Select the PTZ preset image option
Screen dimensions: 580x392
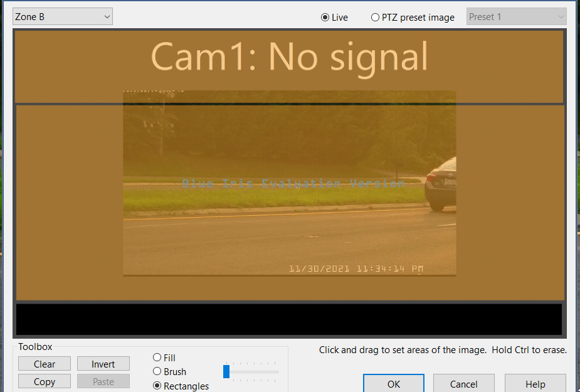click(413, 18)
